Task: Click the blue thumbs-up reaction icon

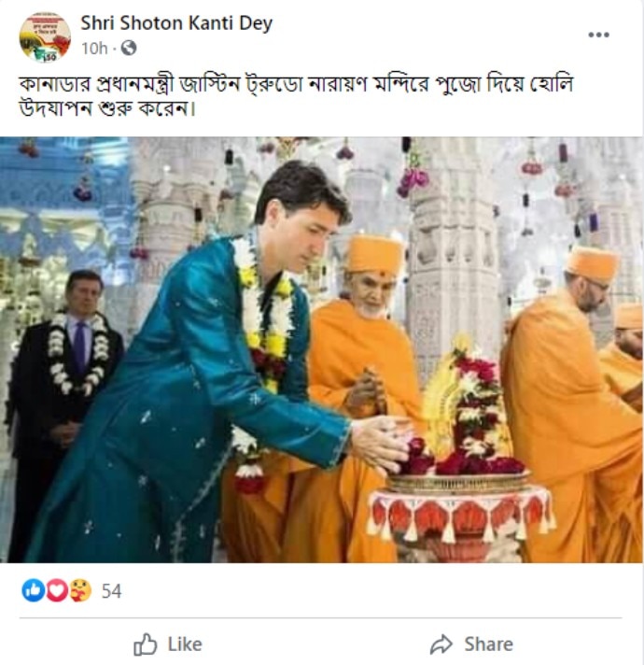Action: [33, 590]
